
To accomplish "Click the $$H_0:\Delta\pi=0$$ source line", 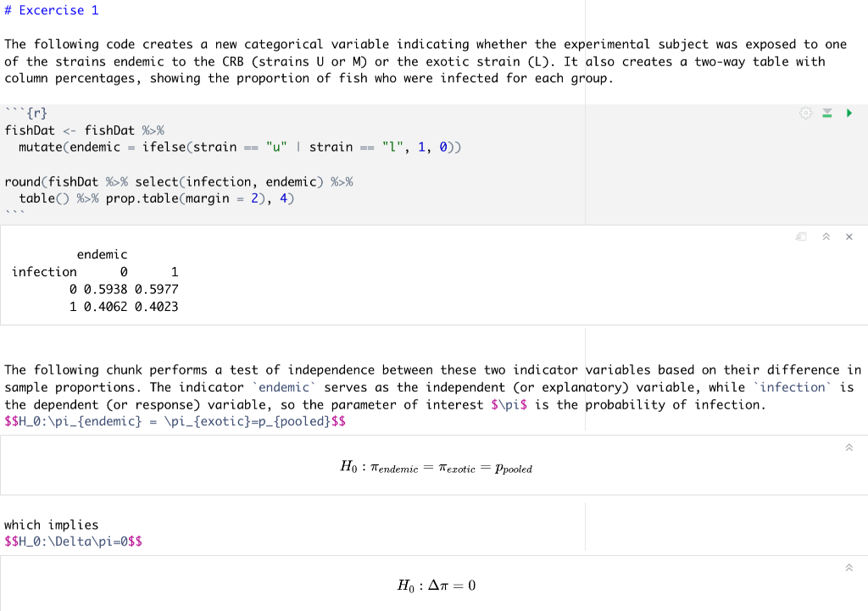I will coord(73,542).
